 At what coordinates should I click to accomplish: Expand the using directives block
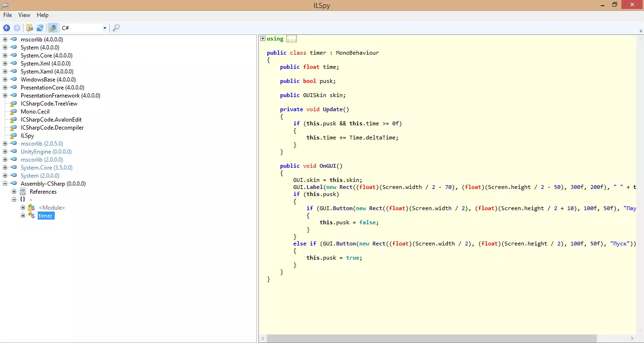[263, 39]
